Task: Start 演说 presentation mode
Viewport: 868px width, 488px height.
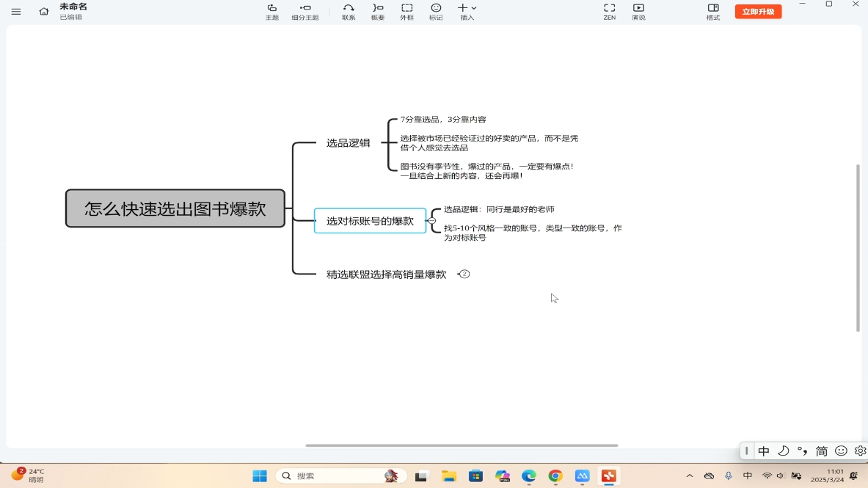Action: pyautogui.click(x=638, y=11)
